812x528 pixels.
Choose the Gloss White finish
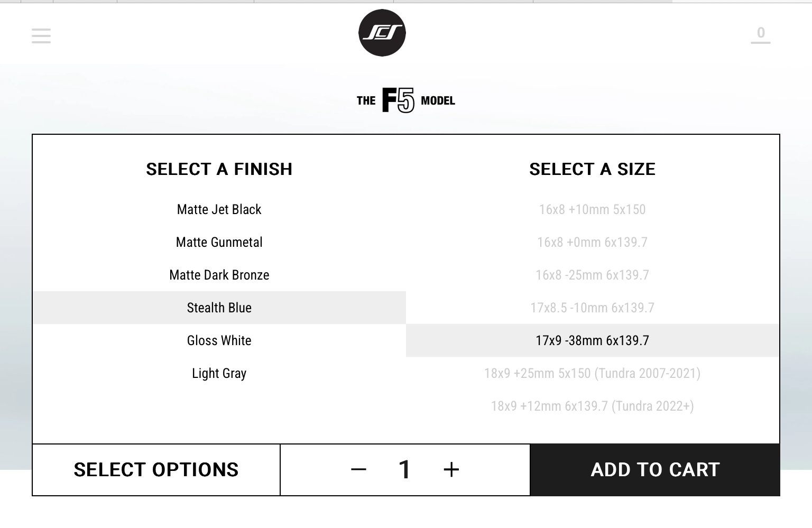click(219, 340)
